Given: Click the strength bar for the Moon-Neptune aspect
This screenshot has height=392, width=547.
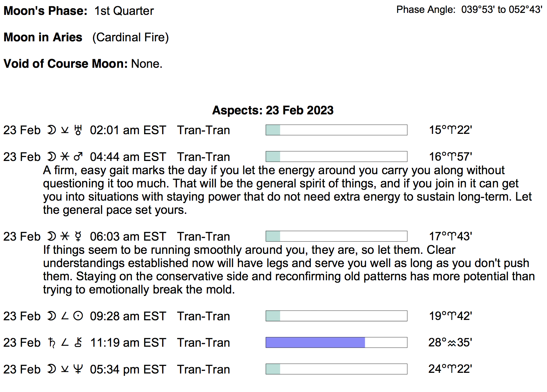Looking at the screenshot, I should pos(336,369).
